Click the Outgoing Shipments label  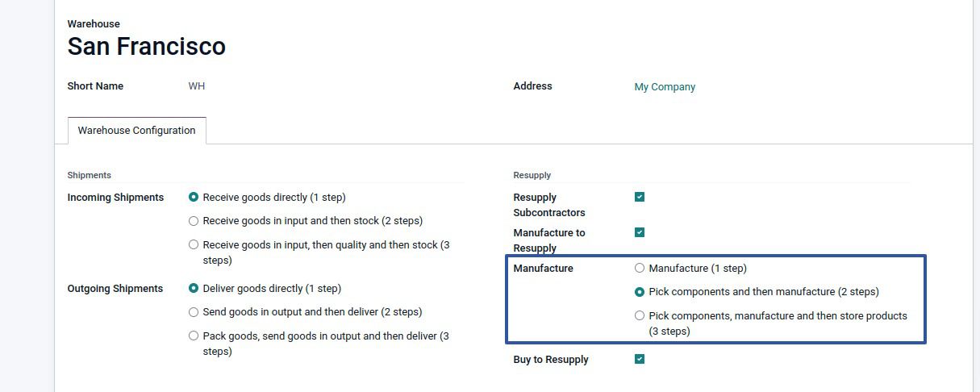click(x=115, y=289)
